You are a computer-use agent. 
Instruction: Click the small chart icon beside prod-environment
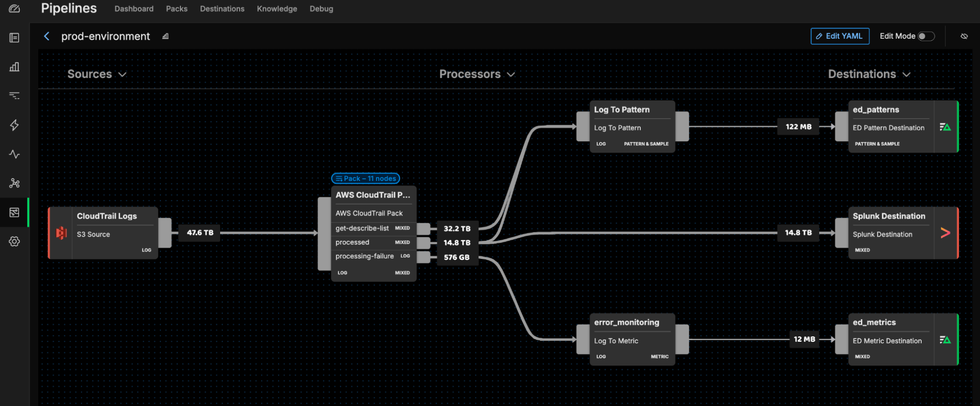coord(166,36)
